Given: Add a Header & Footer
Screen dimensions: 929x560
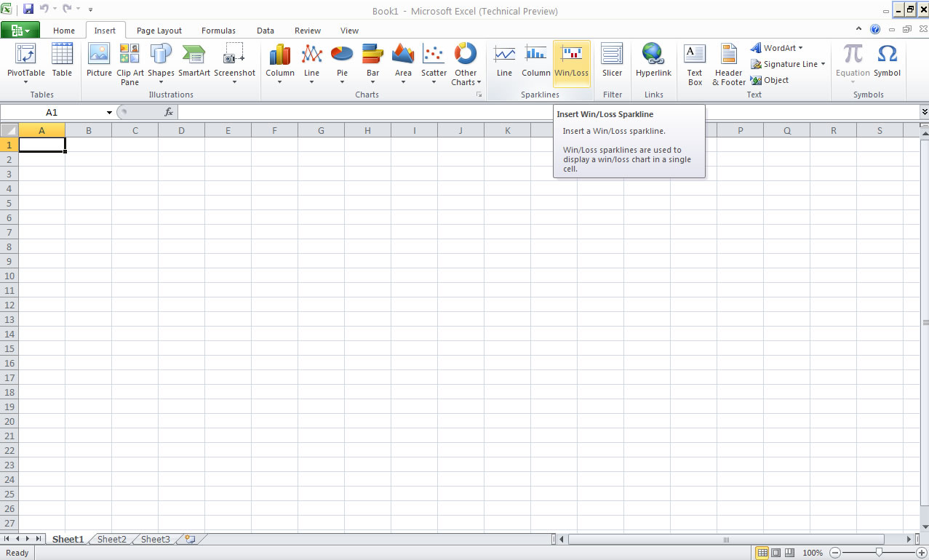Looking at the screenshot, I should coord(729,64).
